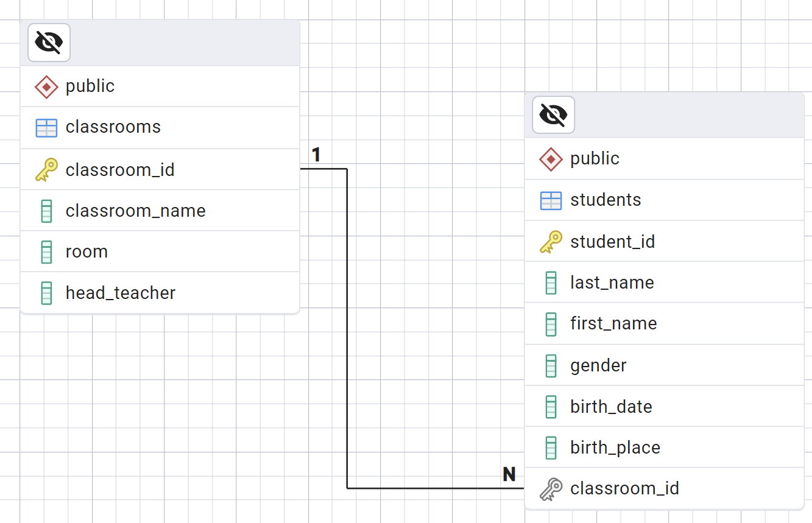This screenshot has width=812, height=523.
Task: Select the room column in classrooms
Action: coord(86,251)
